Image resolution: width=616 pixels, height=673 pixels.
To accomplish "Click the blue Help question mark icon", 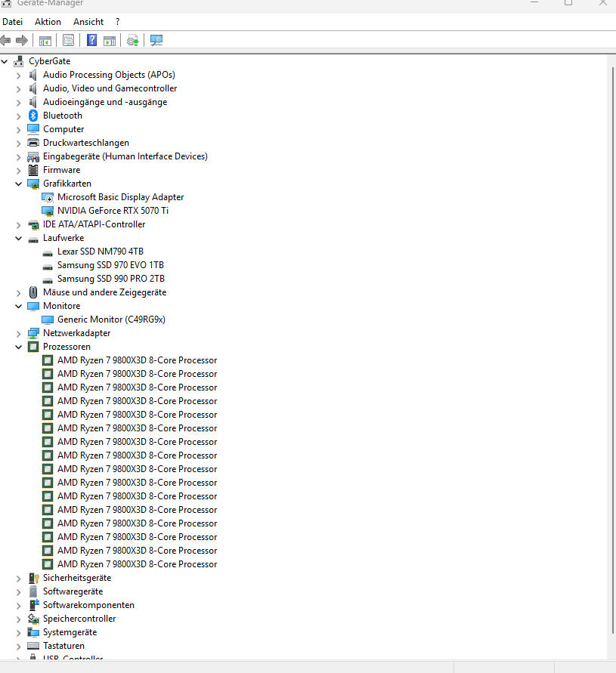I will [91, 40].
